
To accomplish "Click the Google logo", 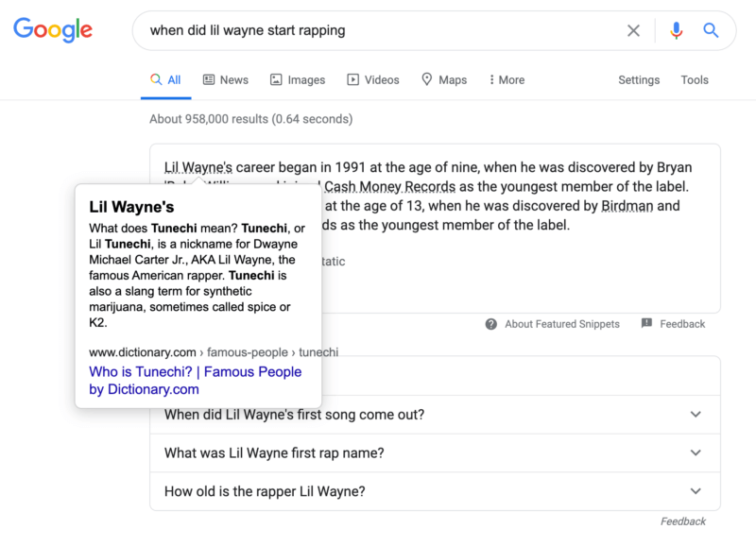I will pyautogui.click(x=52, y=30).
